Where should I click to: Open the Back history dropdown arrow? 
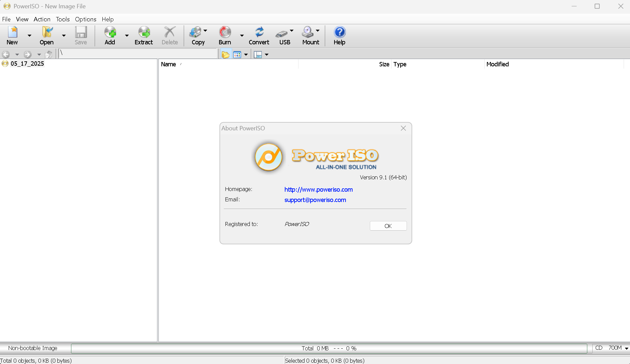tap(17, 54)
